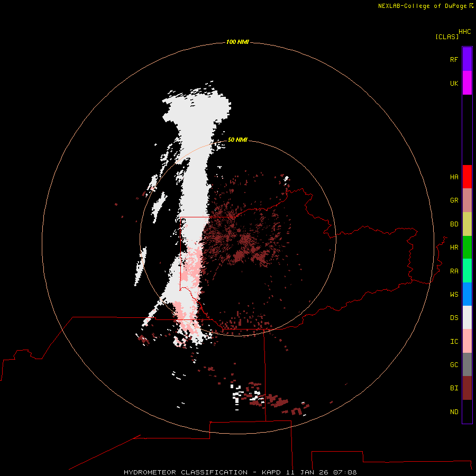Click the HR green legend block
Screen dimensions: 476x476
(x=467, y=248)
